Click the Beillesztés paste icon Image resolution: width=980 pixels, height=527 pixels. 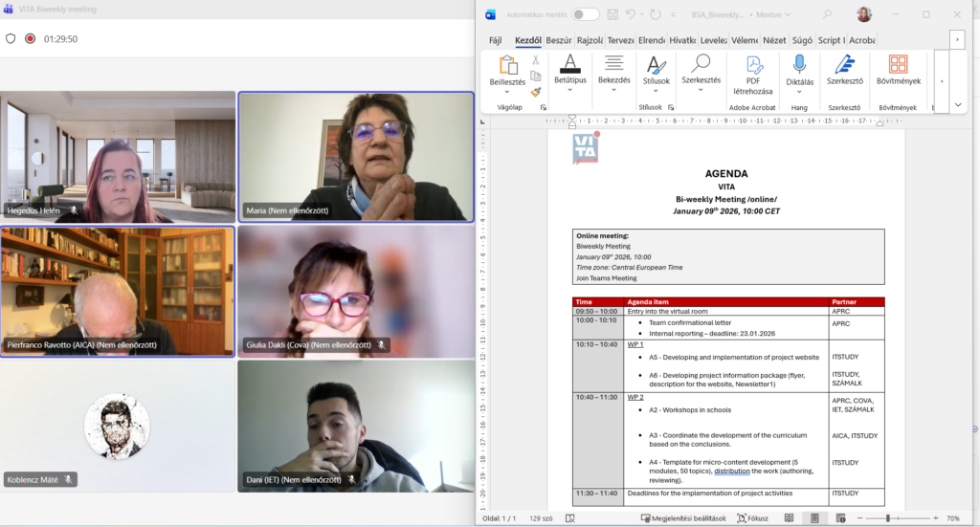pyautogui.click(x=507, y=65)
